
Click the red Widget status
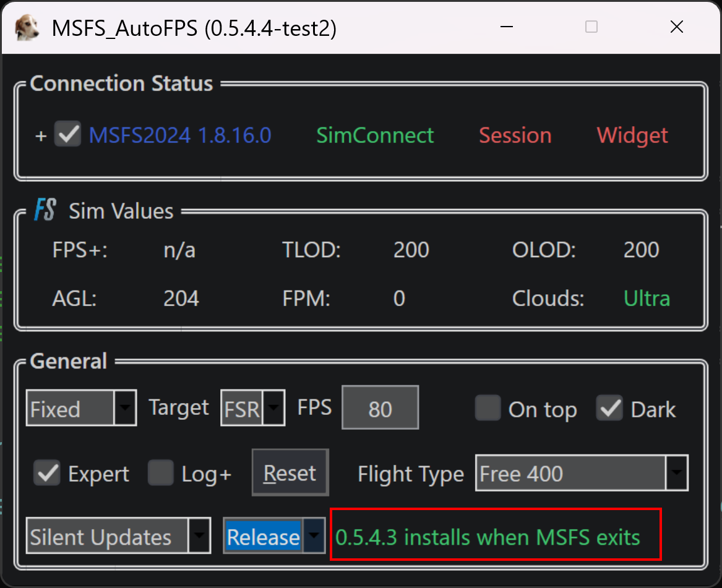[632, 135]
